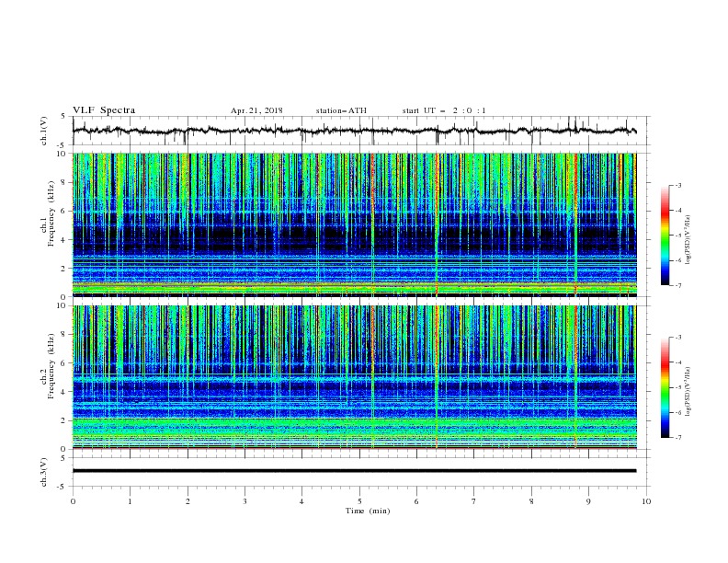The height and width of the screenshot is (563, 728).
Task: Click the ch.2 frequency axis "2" tick label
Action: 64,420
